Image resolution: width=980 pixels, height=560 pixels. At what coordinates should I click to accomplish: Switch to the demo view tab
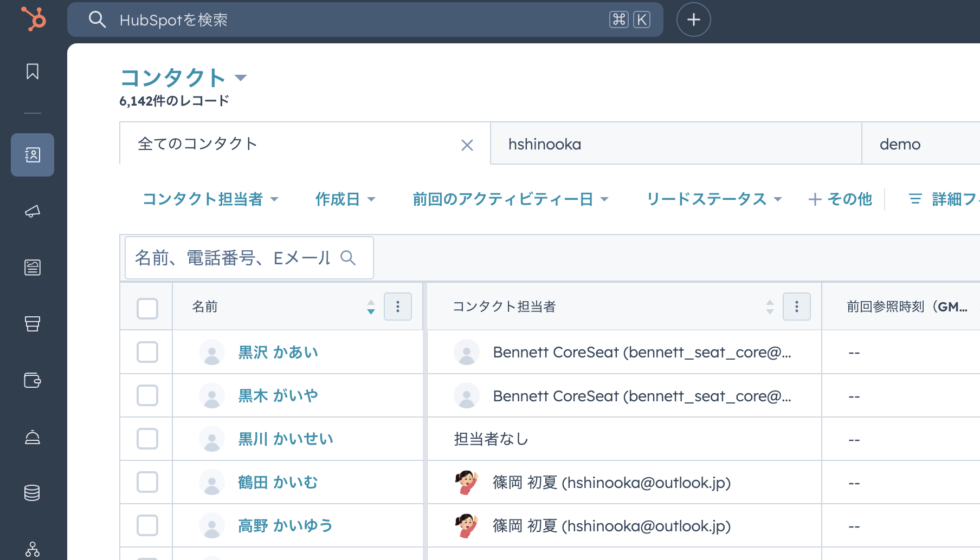coord(921,144)
